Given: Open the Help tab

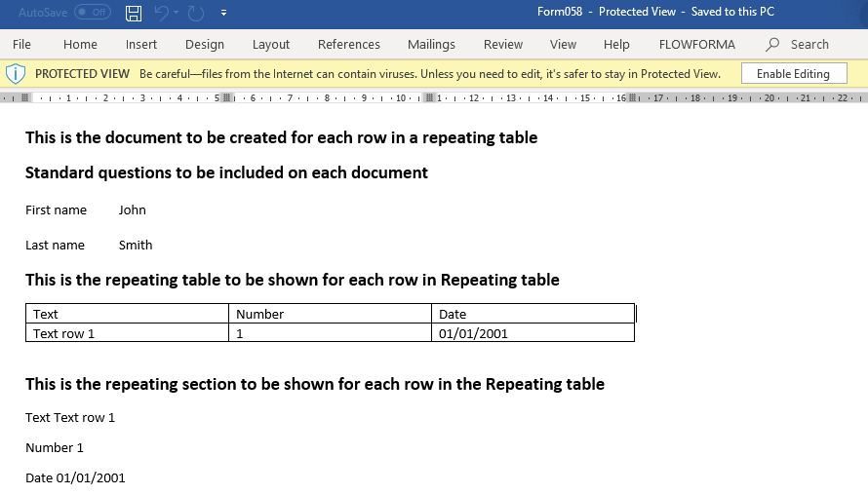Looking at the screenshot, I should [616, 44].
